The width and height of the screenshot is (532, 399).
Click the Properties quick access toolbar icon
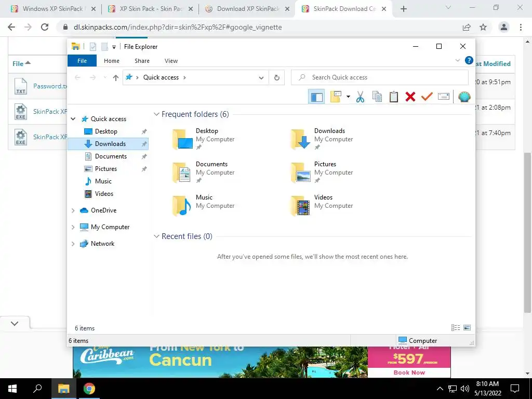tap(92, 47)
